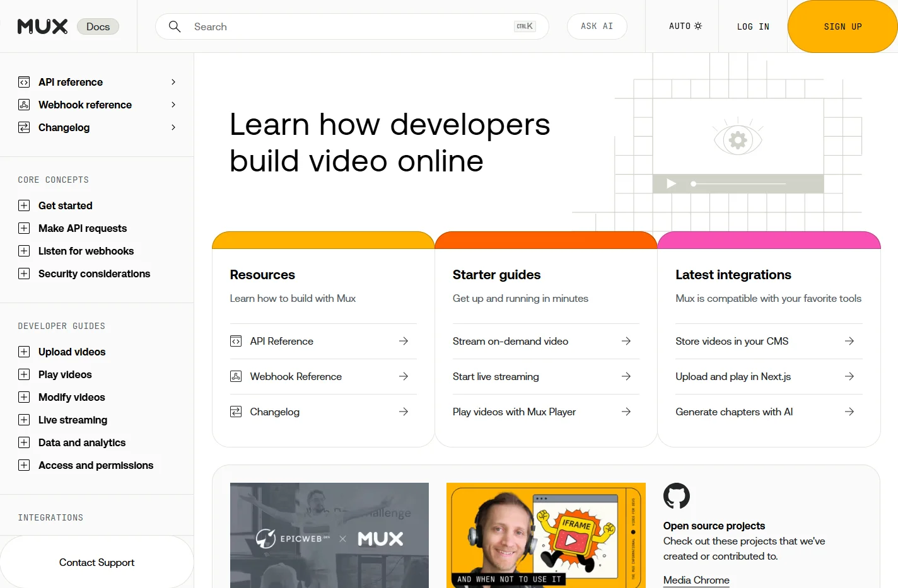Open the Epic Web x Mux thumbnail
The width and height of the screenshot is (898, 588).
(x=329, y=536)
